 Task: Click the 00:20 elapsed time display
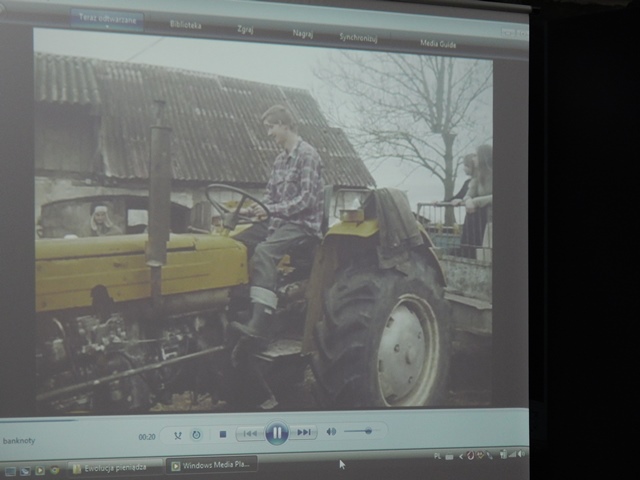pos(147,437)
